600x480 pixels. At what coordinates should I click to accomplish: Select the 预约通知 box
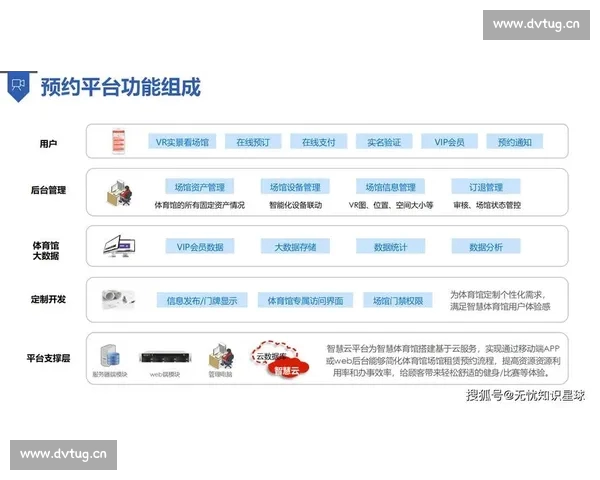[x=515, y=142]
